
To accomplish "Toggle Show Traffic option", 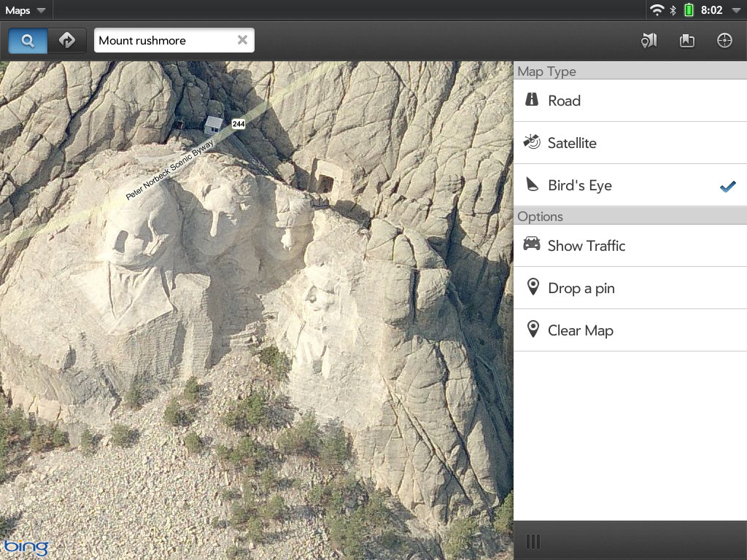I will [x=630, y=246].
